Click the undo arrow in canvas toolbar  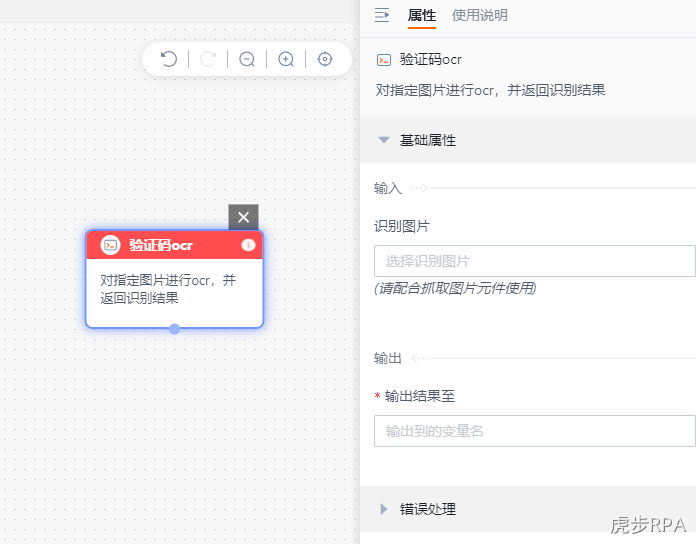pyautogui.click(x=169, y=59)
